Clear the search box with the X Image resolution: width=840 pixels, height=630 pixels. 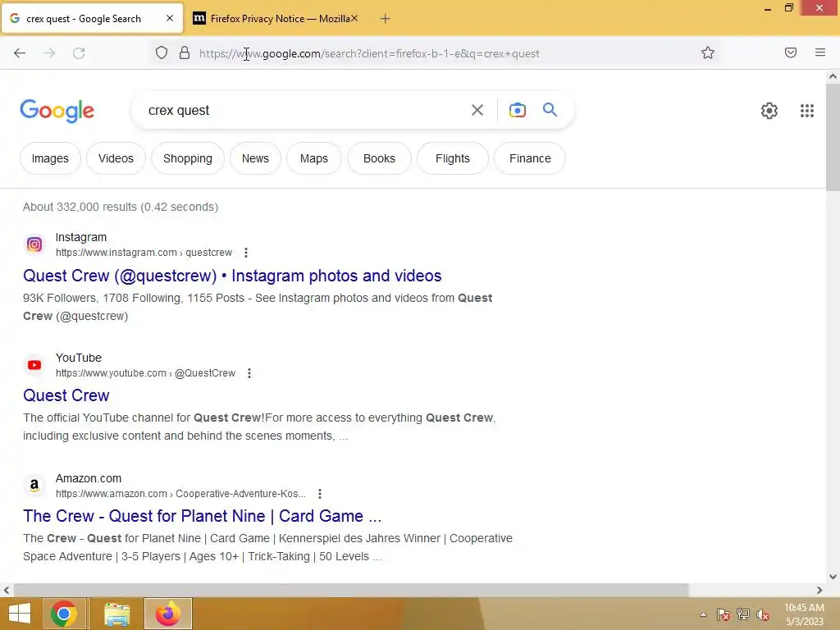(x=477, y=111)
